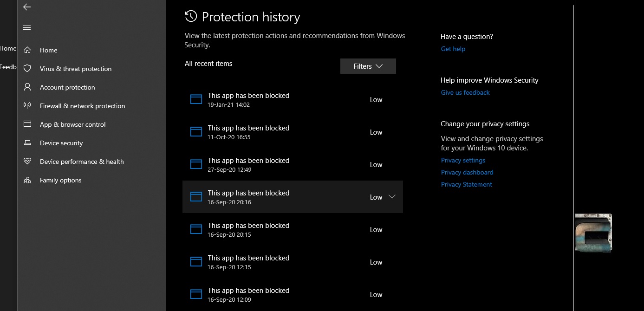
Task: Open the hamburger navigation menu
Action: (x=27, y=28)
